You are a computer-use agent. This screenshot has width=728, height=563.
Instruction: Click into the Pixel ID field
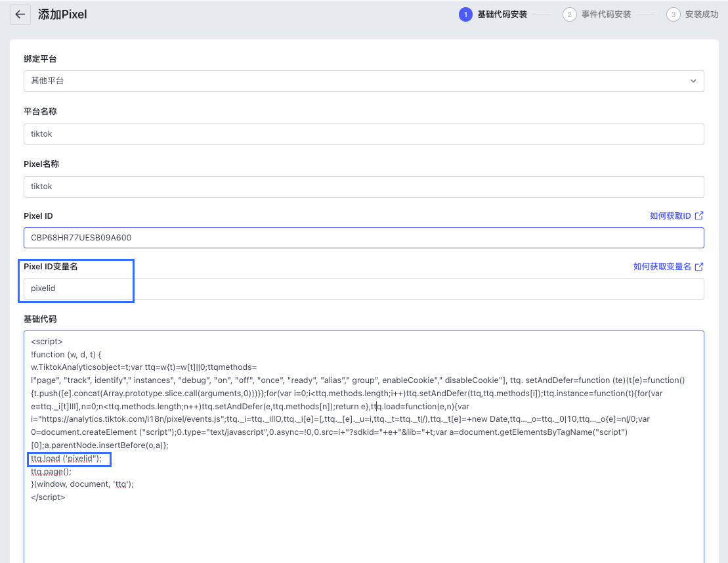(x=364, y=238)
